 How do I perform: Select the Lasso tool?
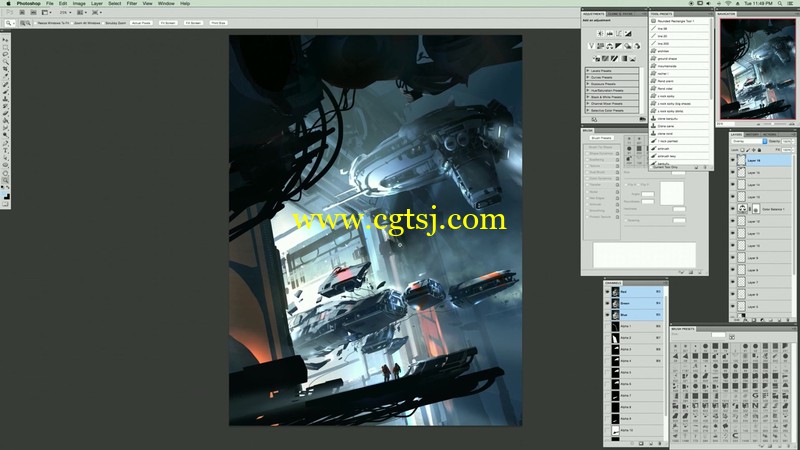6,54
